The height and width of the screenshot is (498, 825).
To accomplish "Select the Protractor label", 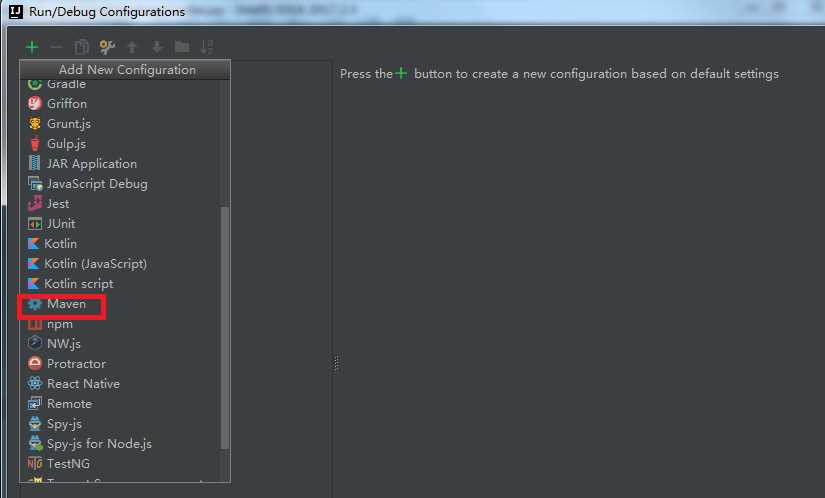I will tap(76, 363).
